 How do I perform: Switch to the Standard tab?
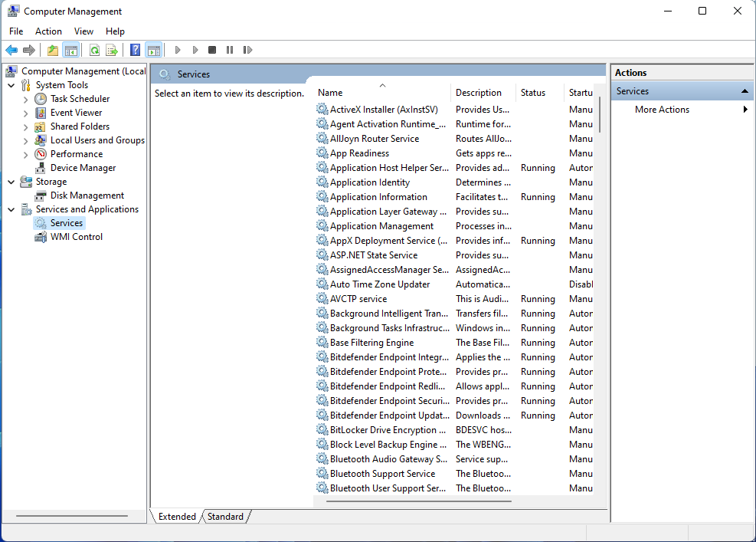pyautogui.click(x=226, y=517)
